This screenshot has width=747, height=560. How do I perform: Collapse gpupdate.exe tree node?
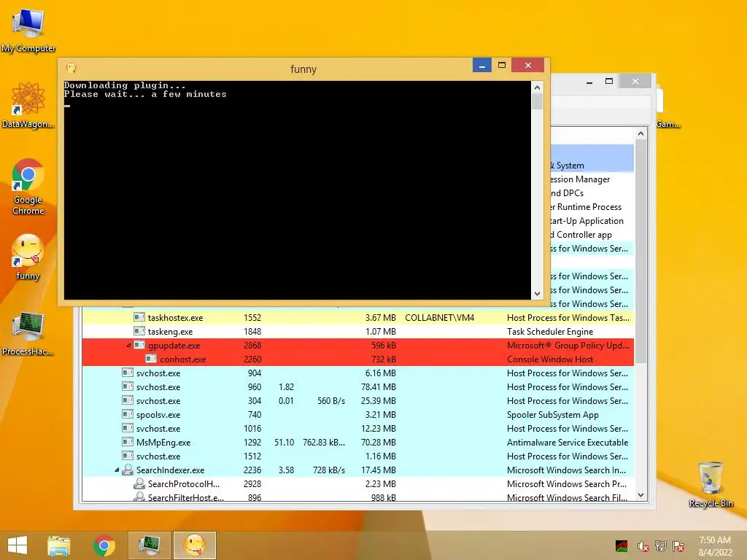point(128,345)
